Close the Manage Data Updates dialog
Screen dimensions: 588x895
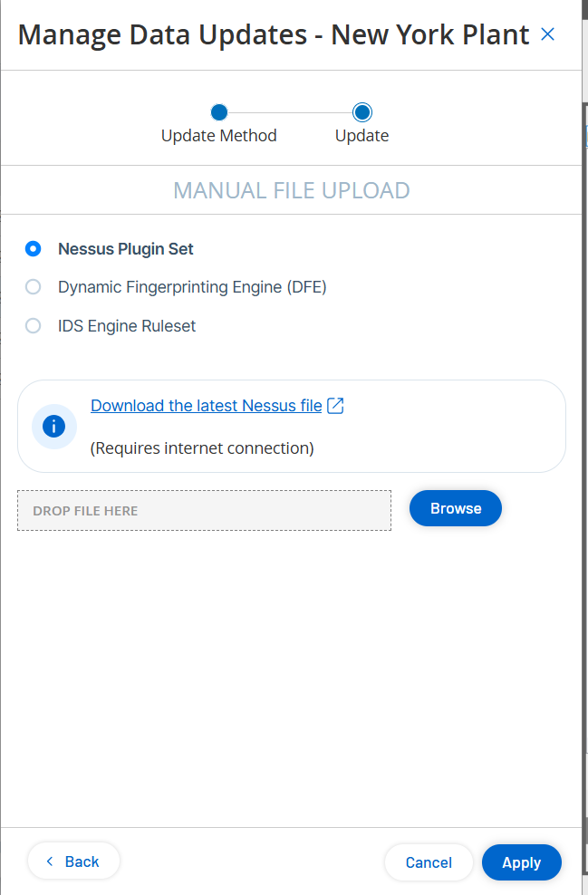click(x=547, y=34)
